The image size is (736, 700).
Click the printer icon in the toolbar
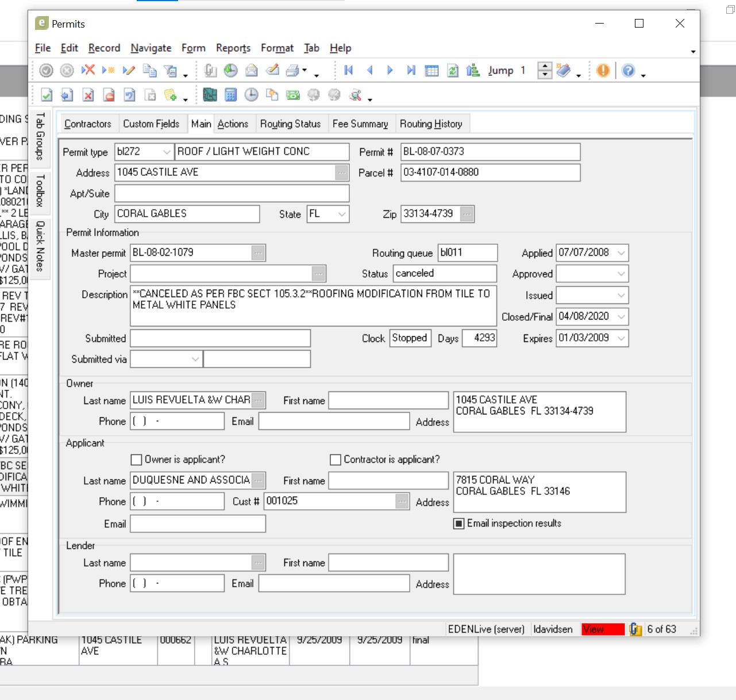(292, 71)
